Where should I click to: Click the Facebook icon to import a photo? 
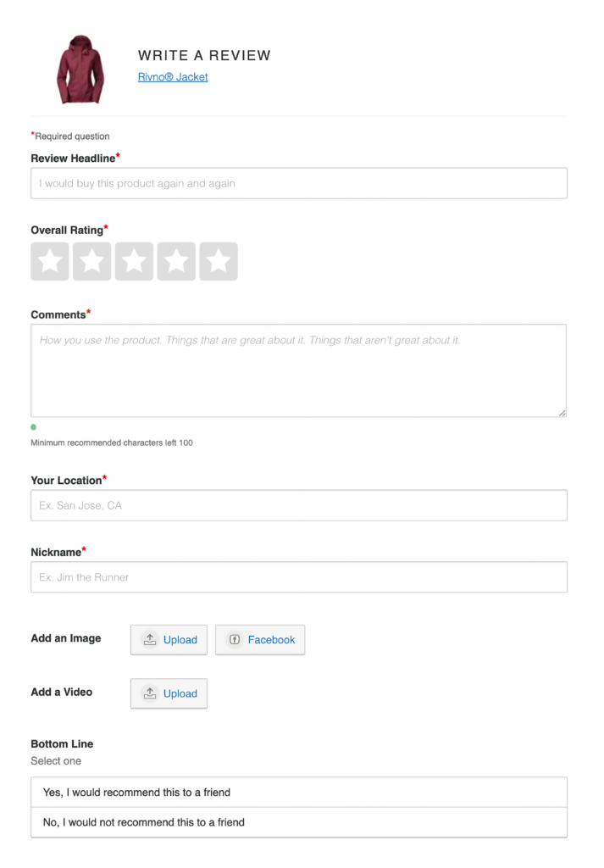(235, 639)
